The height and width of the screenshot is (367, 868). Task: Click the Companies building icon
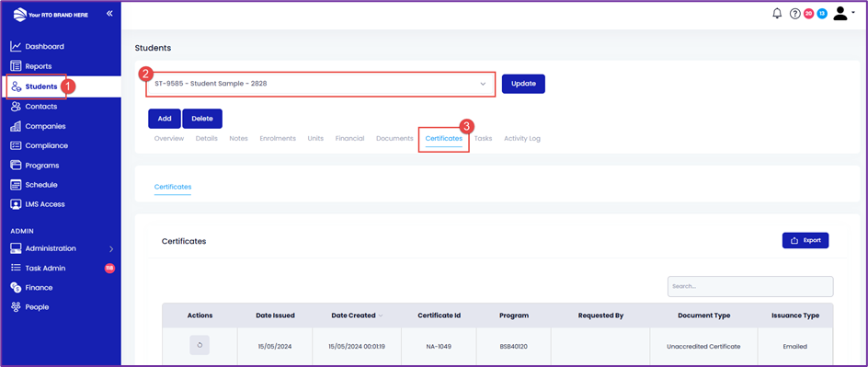(x=16, y=126)
